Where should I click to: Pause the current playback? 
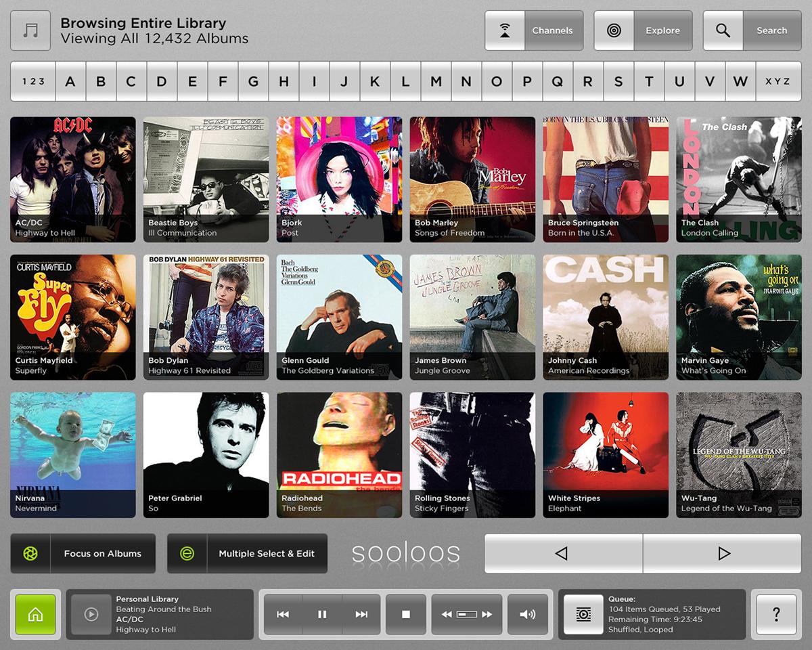[322, 614]
